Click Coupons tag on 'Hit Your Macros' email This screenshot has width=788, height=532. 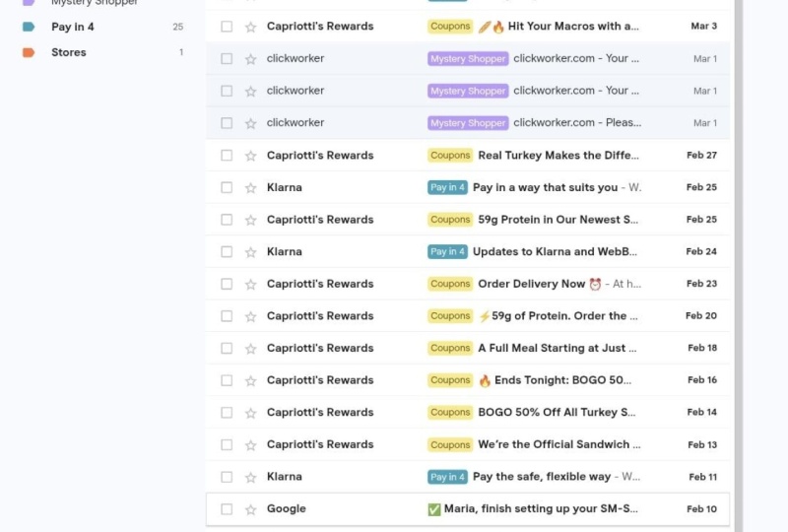450,27
